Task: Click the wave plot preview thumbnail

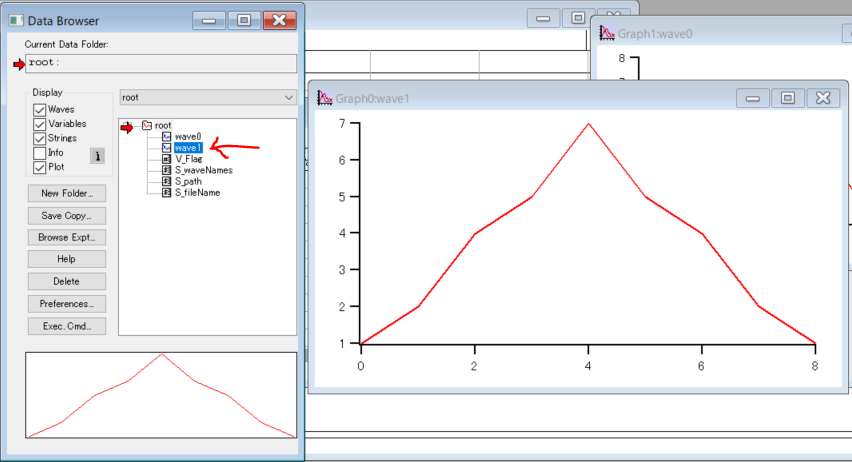Action: [162, 396]
